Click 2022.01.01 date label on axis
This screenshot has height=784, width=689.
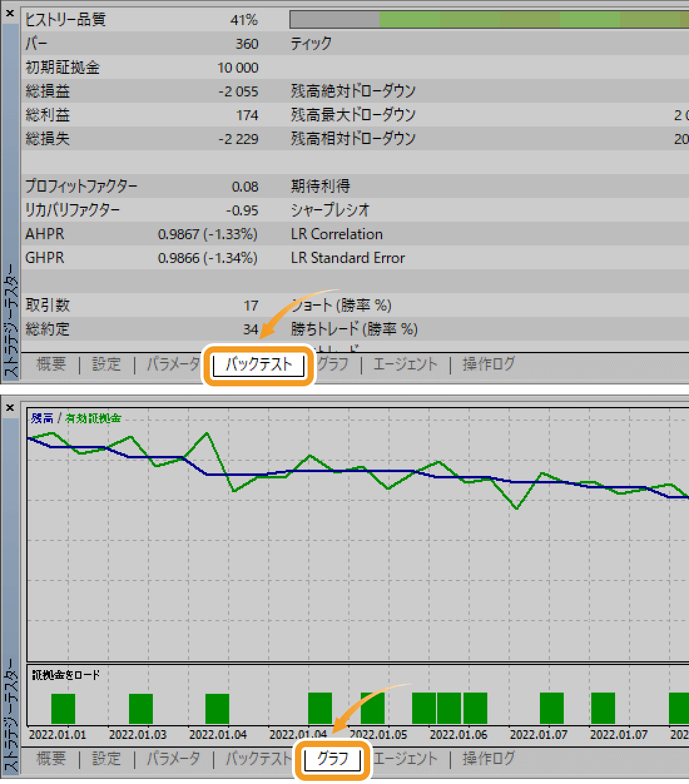point(58,735)
